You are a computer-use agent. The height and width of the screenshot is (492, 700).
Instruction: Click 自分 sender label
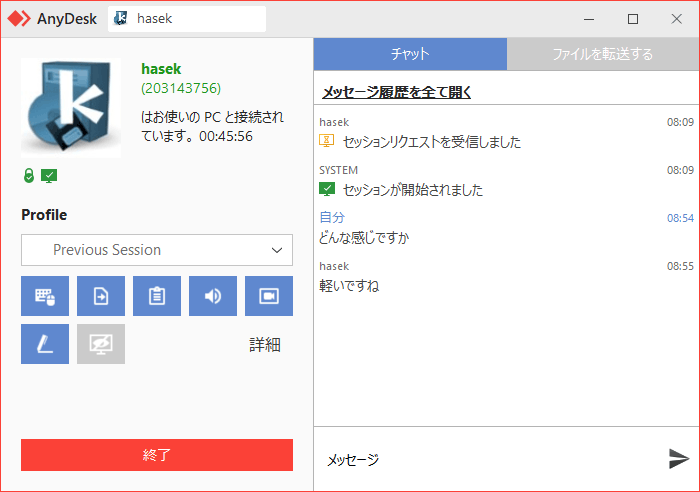[332, 217]
